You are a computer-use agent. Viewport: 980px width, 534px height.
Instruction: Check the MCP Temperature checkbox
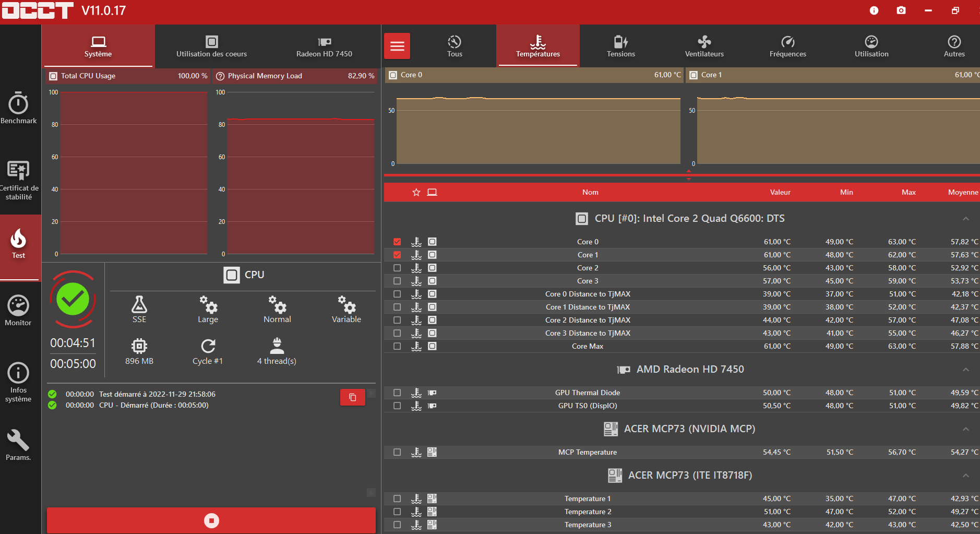397,452
